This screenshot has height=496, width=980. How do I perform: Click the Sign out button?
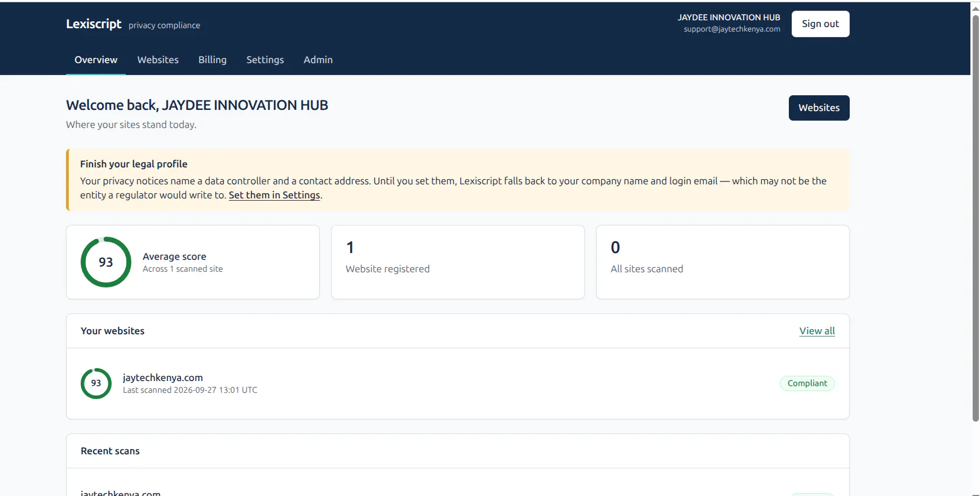pos(820,24)
